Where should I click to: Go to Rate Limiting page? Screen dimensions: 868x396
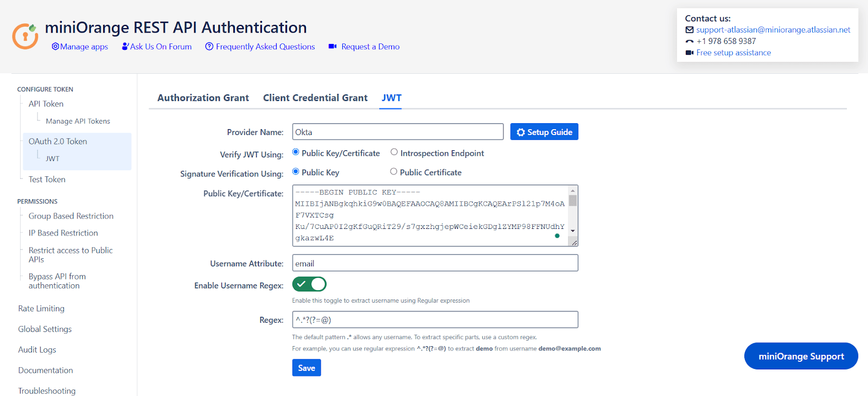click(x=41, y=308)
